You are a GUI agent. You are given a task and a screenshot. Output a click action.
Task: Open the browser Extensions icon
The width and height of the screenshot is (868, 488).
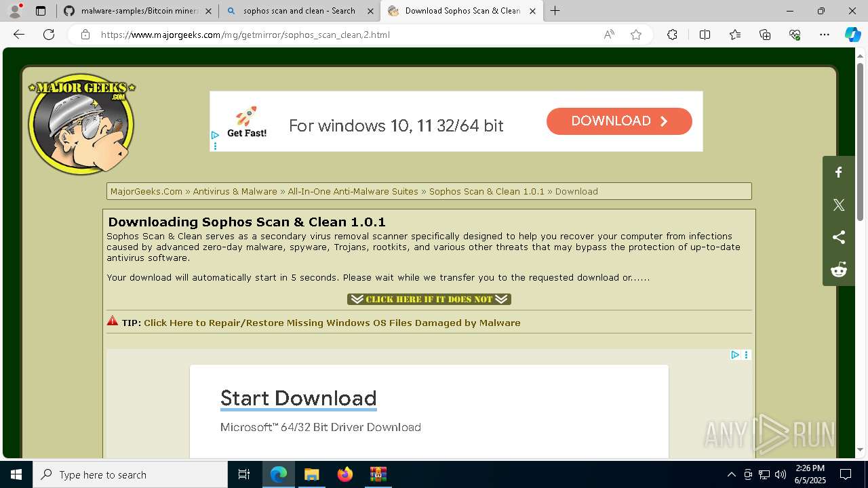672,35
